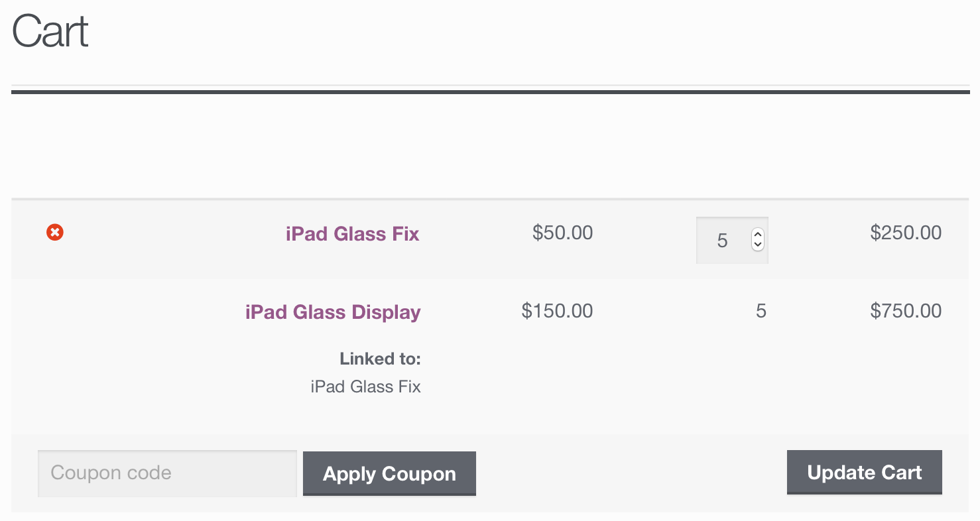Decrease iPad Glass Fix quantity with down arrow
Screen dimensions: 980x521
point(757,245)
